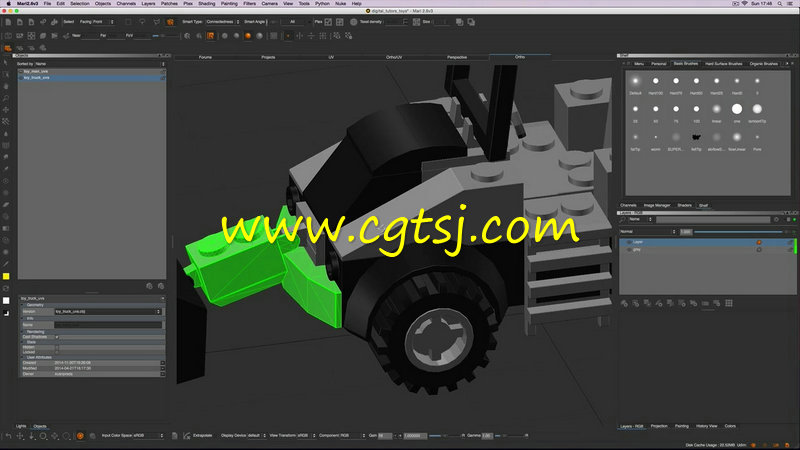800x450 pixels.
Task: Click the white background color swatch
Action: 6,301
